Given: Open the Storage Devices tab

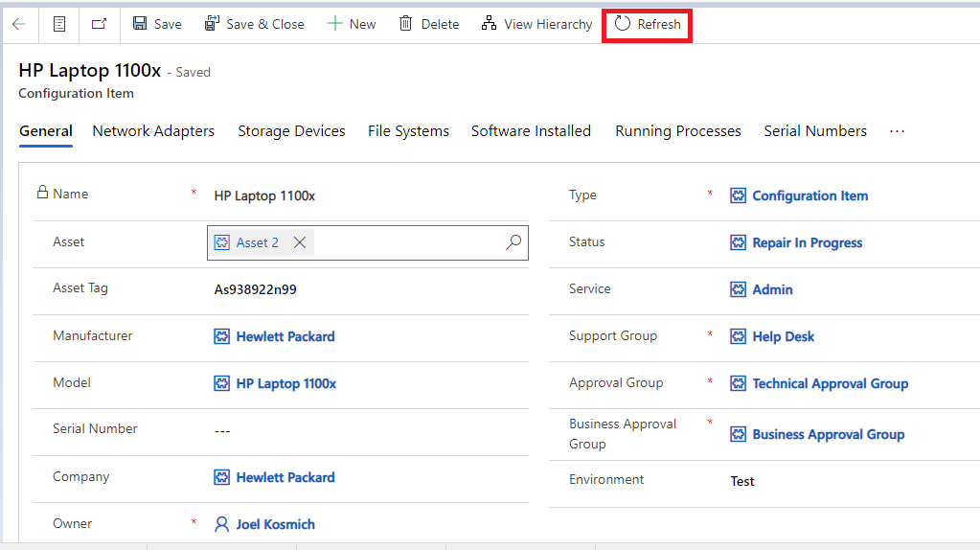Looking at the screenshot, I should coord(291,131).
